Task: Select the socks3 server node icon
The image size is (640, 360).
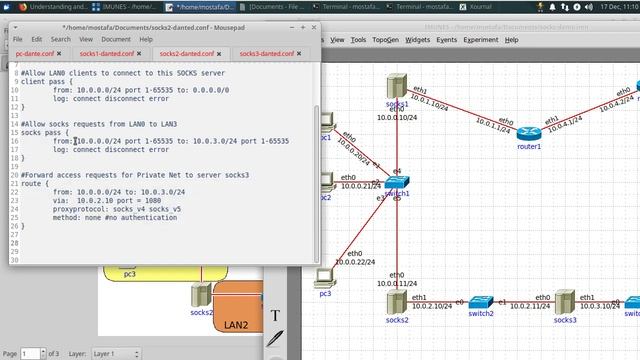Action: (x=565, y=302)
